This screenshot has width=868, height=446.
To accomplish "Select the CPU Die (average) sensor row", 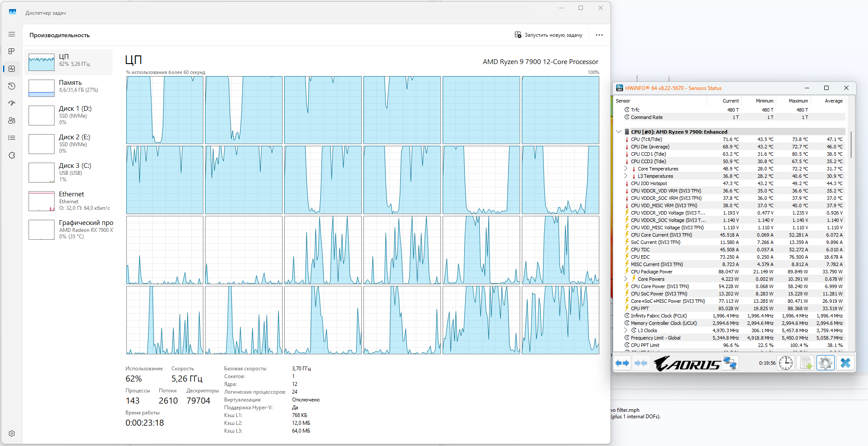I will (730, 147).
